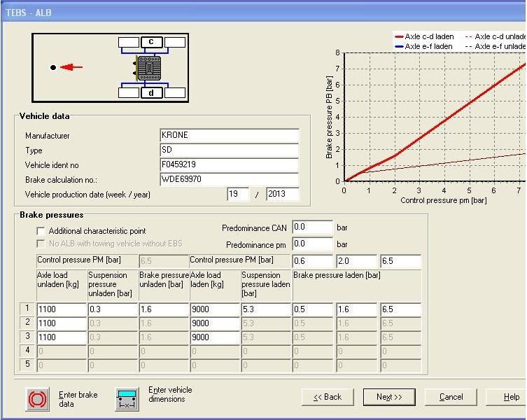Open Help for this dialog

[x=507, y=397]
